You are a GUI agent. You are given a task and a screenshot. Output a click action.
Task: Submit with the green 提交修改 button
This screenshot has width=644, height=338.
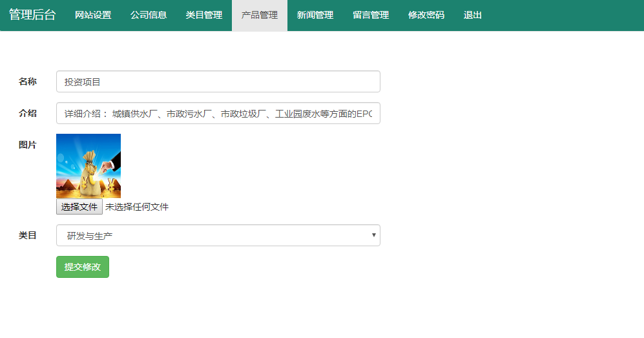83,267
